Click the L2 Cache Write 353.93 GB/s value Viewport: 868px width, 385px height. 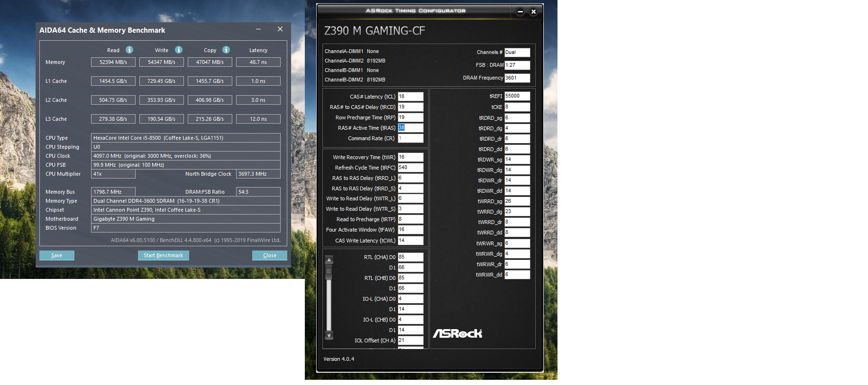pyautogui.click(x=162, y=100)
